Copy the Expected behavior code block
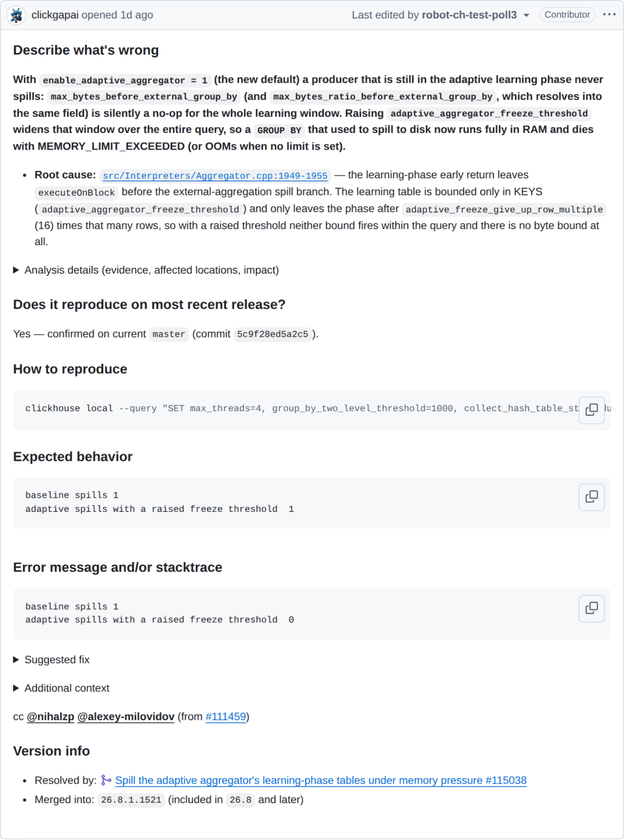This screenshot has height=840, width=624. [x=591, y=497]
